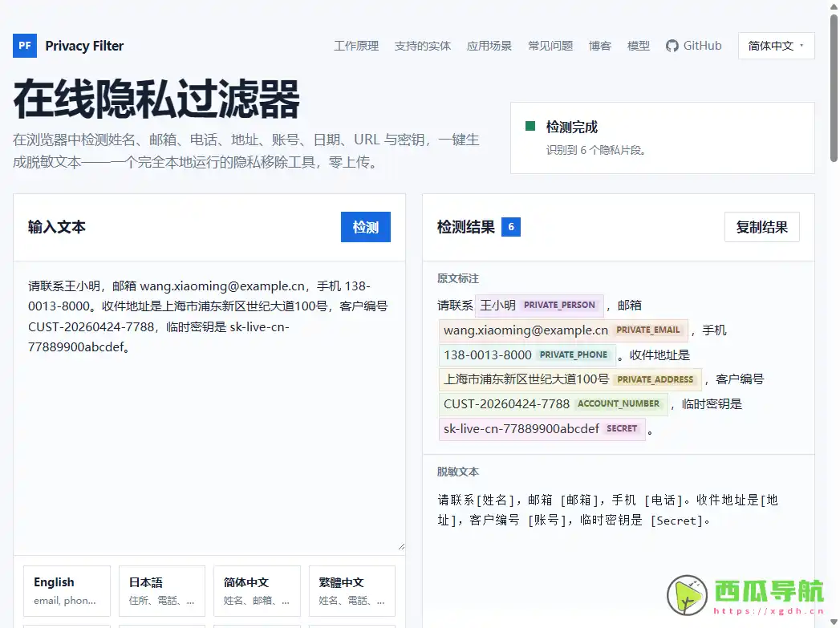Image resolution: width=840 pixels, height=628 pixels.
Task: Click the 脱敏文本 section label
Action: tap(458, 472)
